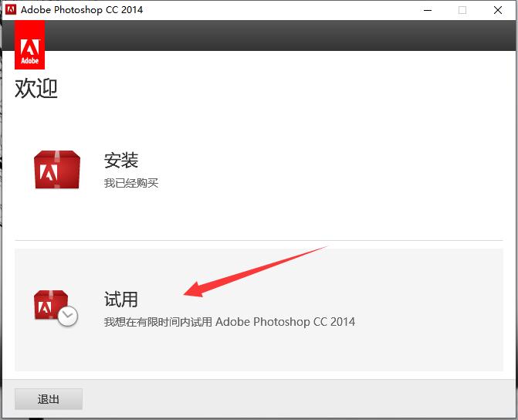518x420 pixels.
Task: Click the Adobe Photoshop CC 2014 window title
Action: [x=81, y=10]
